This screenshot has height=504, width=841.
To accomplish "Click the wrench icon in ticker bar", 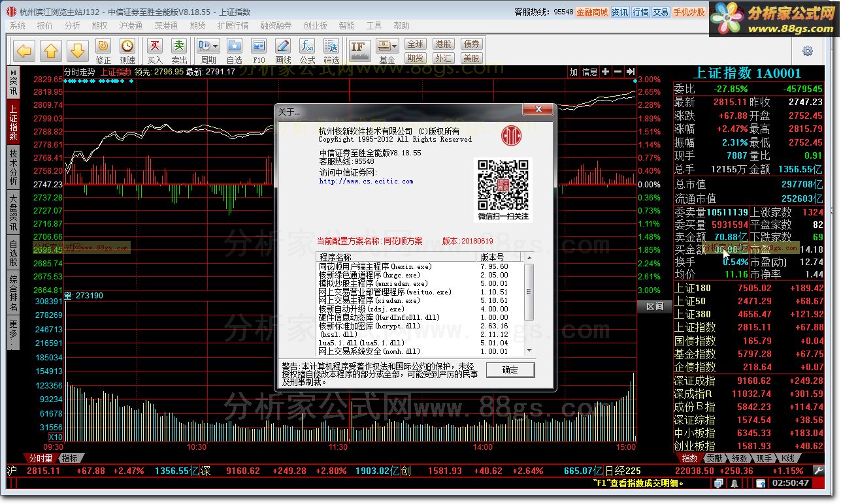I will point(818,470).
